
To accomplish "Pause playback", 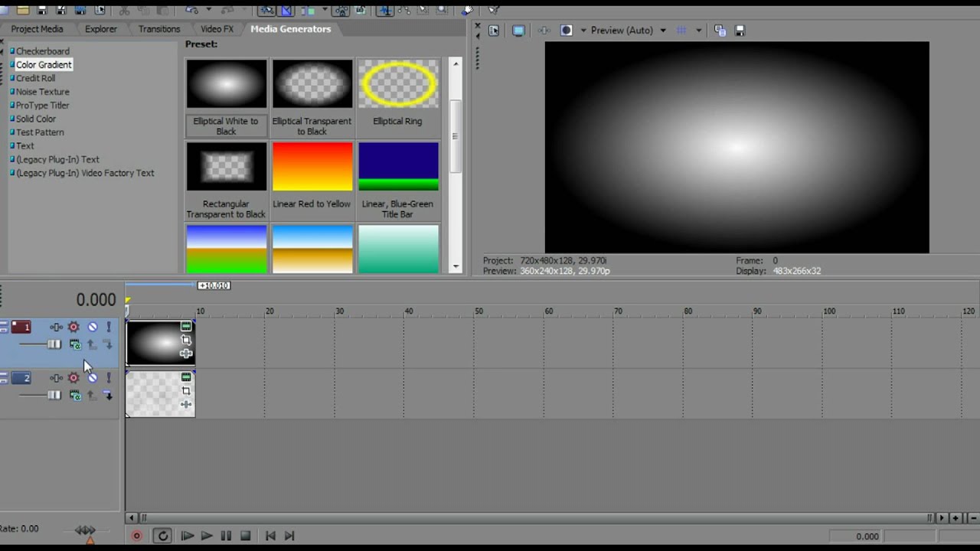I will click(x=226, y=536).
